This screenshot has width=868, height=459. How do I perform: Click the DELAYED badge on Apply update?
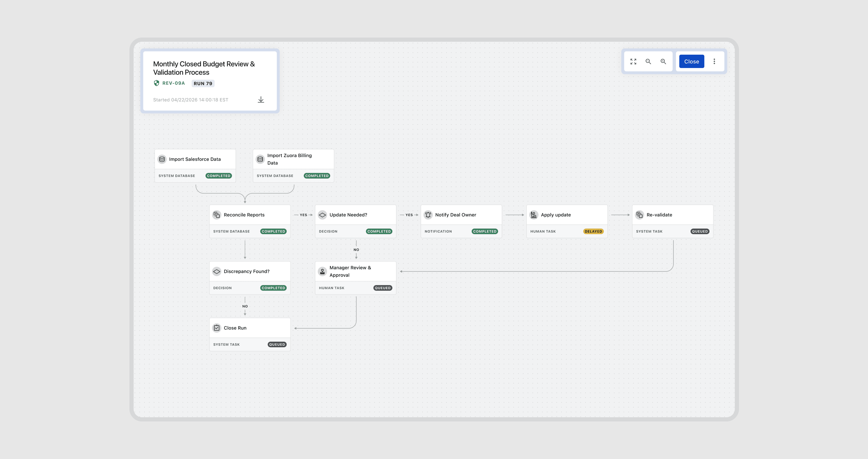point(593,231)
